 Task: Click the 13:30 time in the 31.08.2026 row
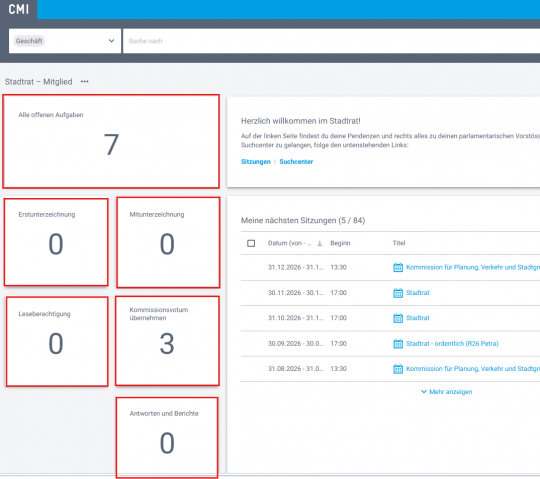339,369
